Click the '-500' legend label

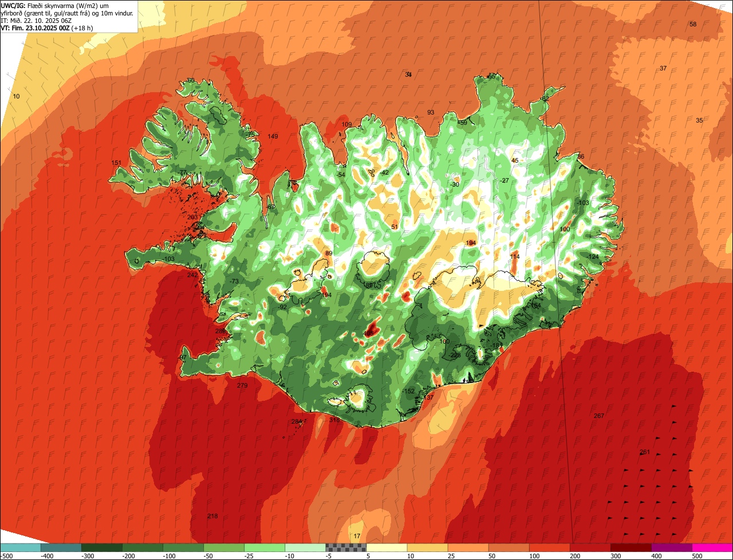[x=7, y=556]
